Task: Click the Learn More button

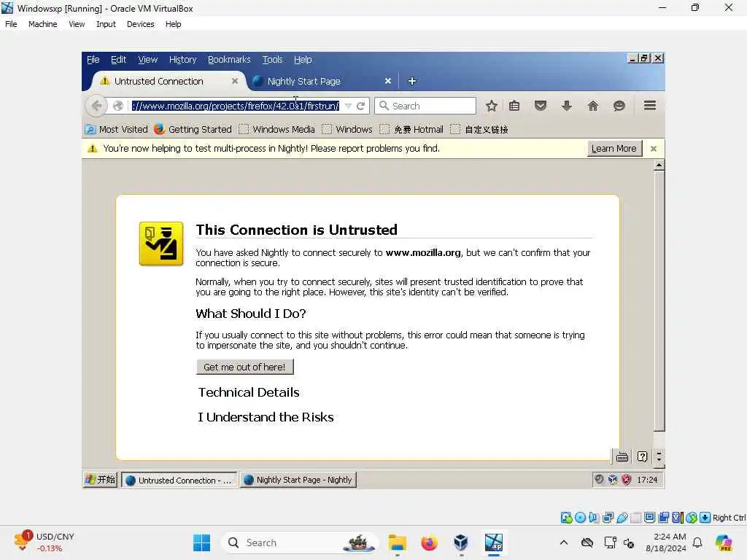Action: pos(614,149)
